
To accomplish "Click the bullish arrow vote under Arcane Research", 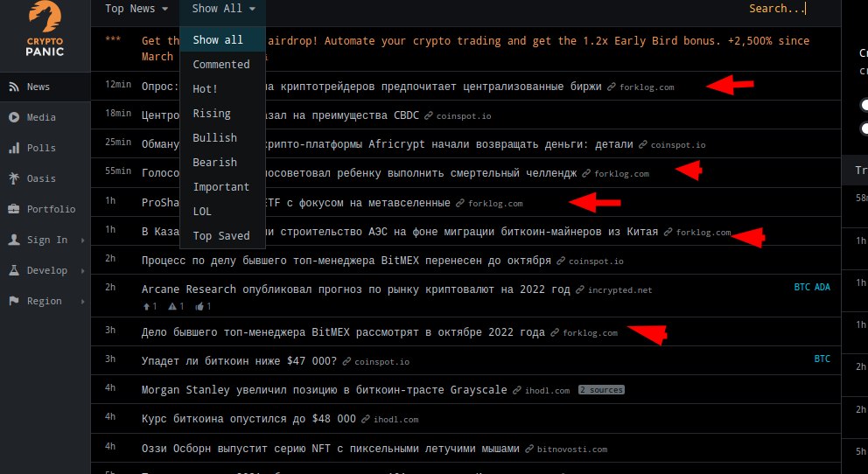I will pyautogui.click(x=149, y=306).
